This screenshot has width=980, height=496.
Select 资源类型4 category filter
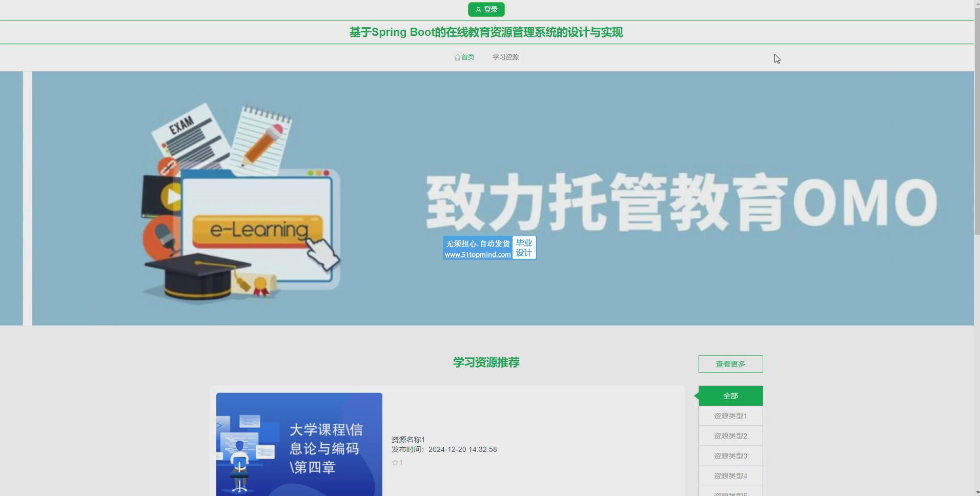pyautogui.click(x=730, y=476)
